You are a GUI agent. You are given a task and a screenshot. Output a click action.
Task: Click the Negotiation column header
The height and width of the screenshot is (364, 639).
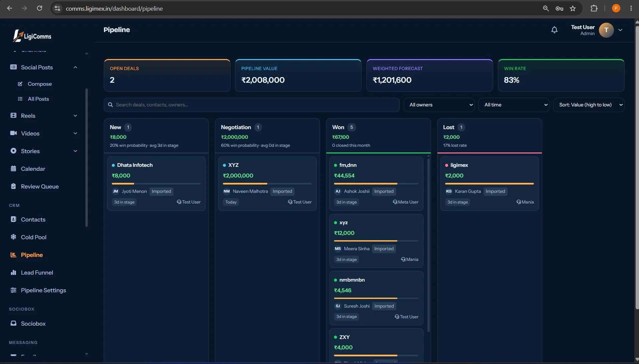[267, 136]
